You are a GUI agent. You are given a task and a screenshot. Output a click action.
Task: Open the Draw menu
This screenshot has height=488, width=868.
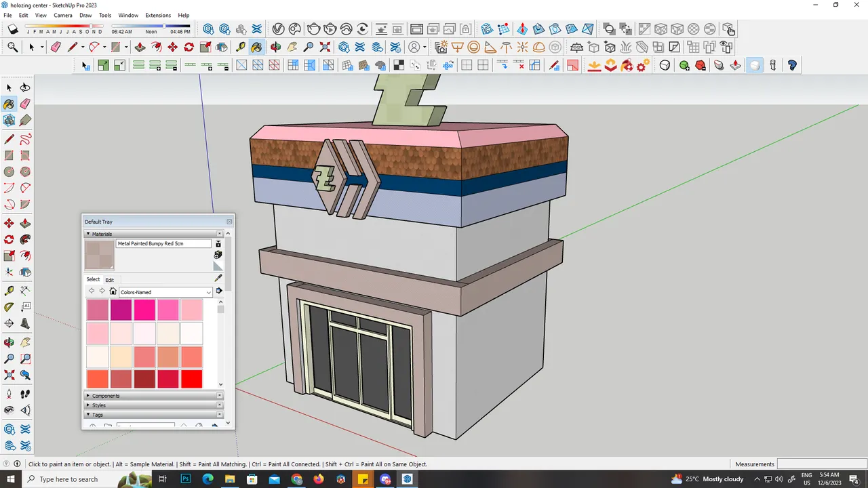point(85,15)
